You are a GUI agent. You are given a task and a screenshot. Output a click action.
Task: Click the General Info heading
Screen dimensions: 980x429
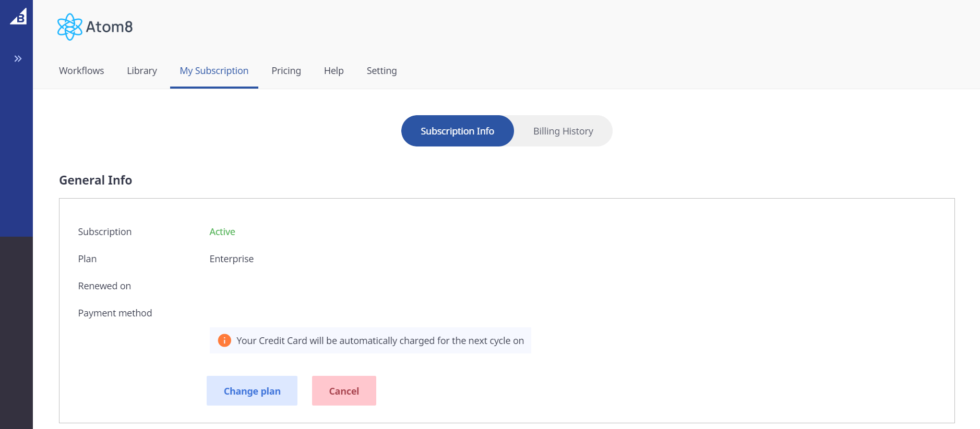point(95,180)
